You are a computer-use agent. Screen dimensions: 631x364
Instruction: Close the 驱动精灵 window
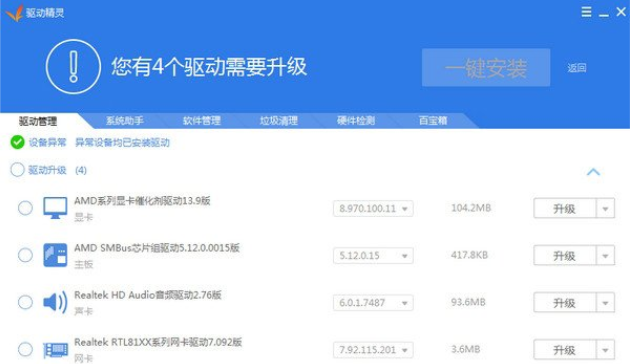coord(621,12)
